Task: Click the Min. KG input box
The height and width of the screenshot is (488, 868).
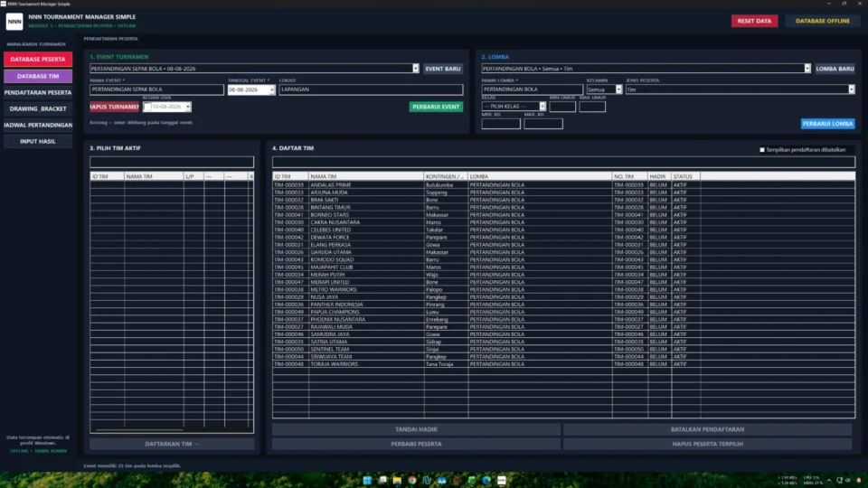Action: click(501, 124)
